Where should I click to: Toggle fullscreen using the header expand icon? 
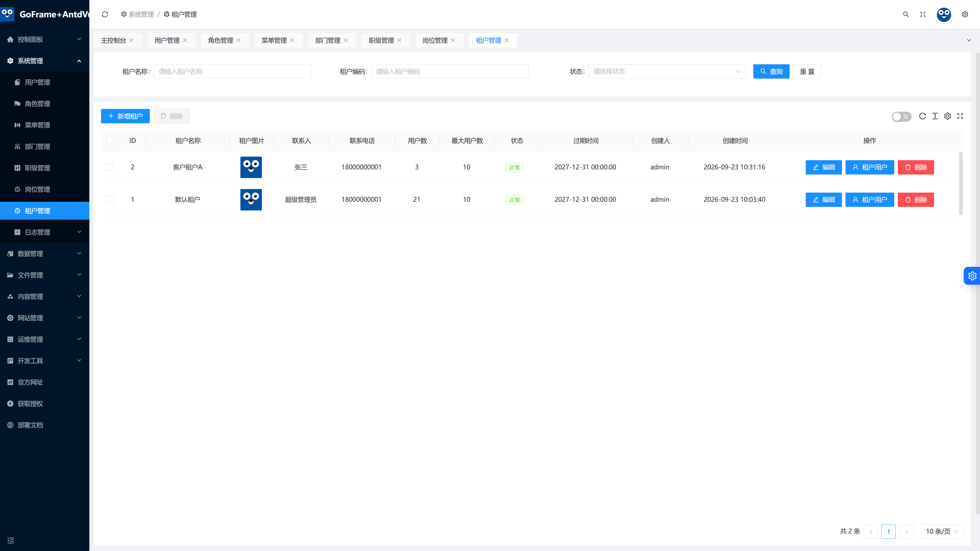click(x=923, y=15)
